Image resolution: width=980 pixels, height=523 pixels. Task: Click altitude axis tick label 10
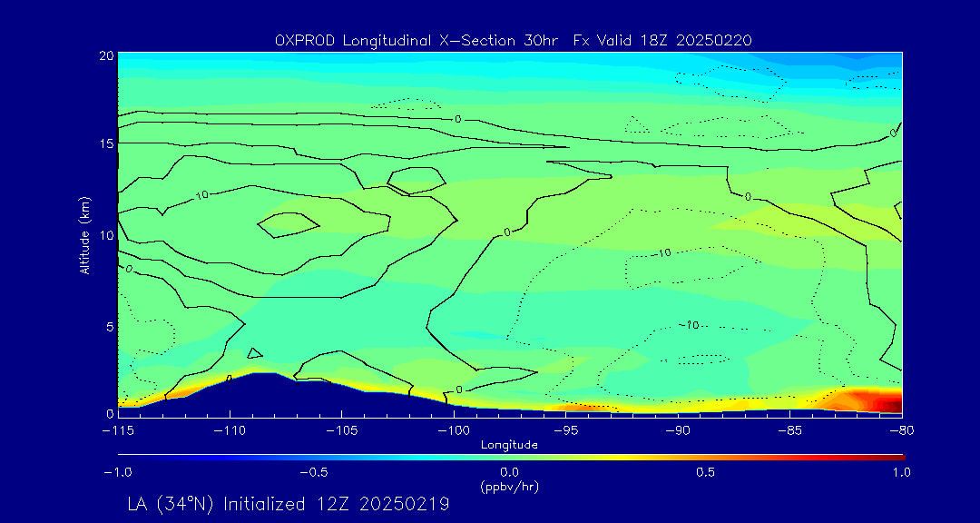(106, 235)
